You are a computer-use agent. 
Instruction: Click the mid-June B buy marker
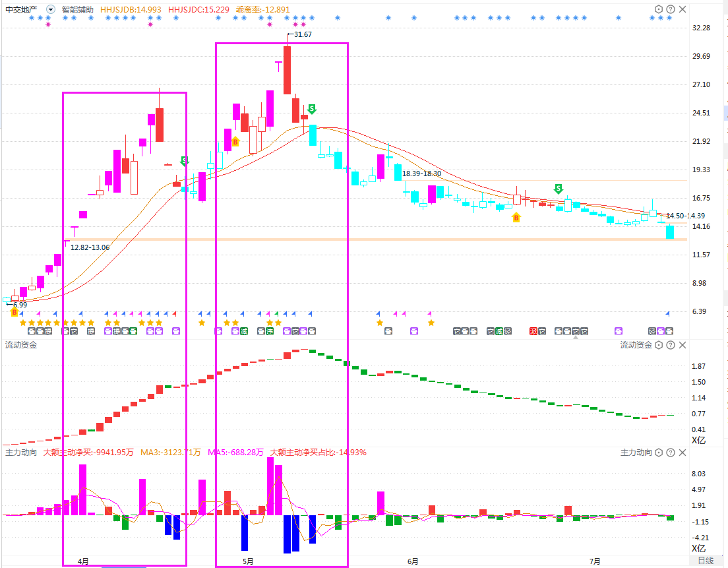click(516, 217)
